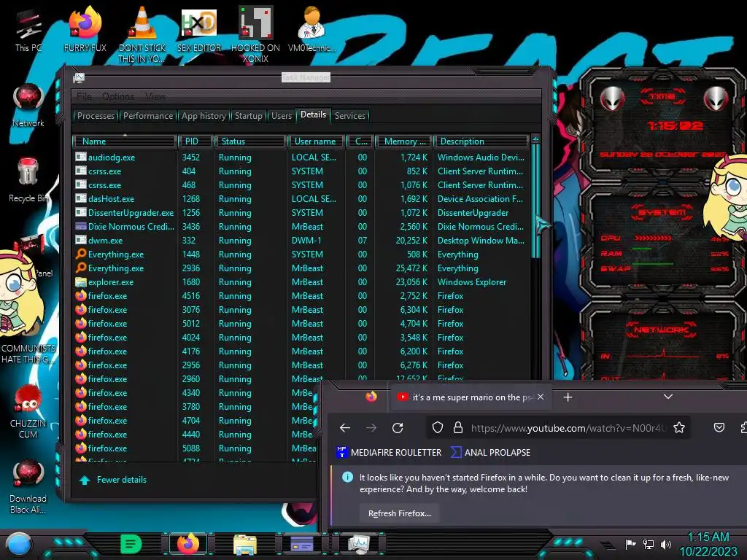Open the Network desktop icon

(x=28, y=106)
